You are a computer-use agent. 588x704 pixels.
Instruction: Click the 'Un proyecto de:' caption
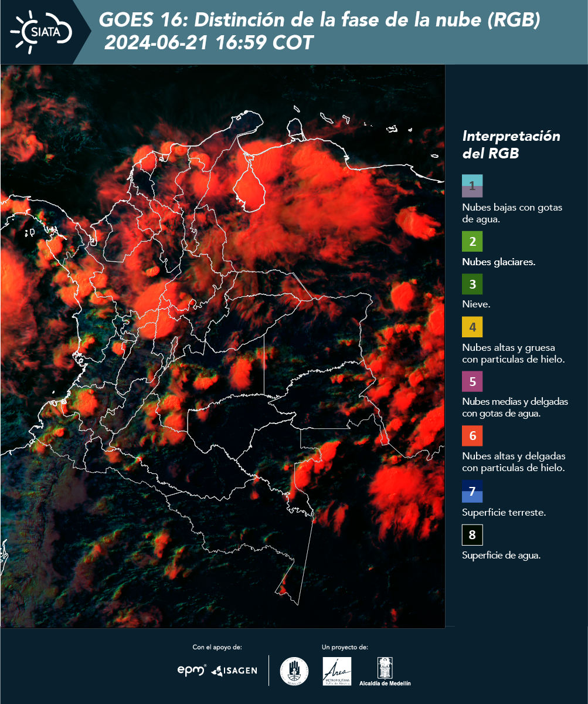(345, 647)
